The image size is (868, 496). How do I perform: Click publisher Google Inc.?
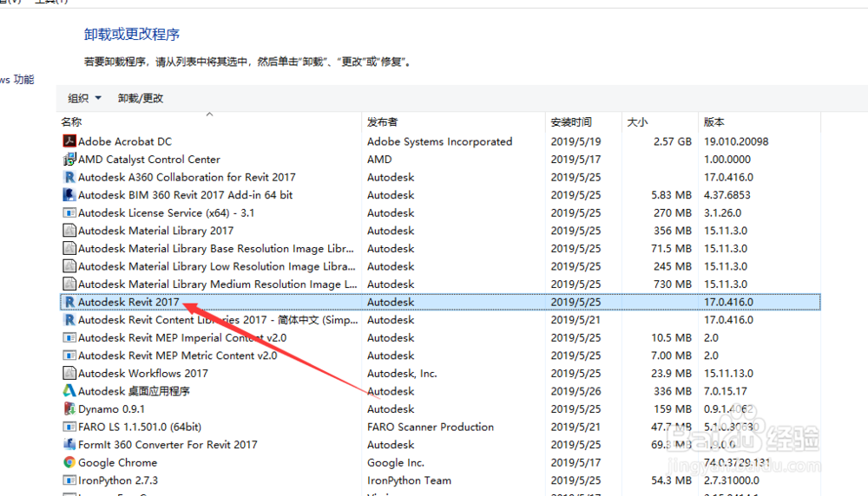coord(395,462)
